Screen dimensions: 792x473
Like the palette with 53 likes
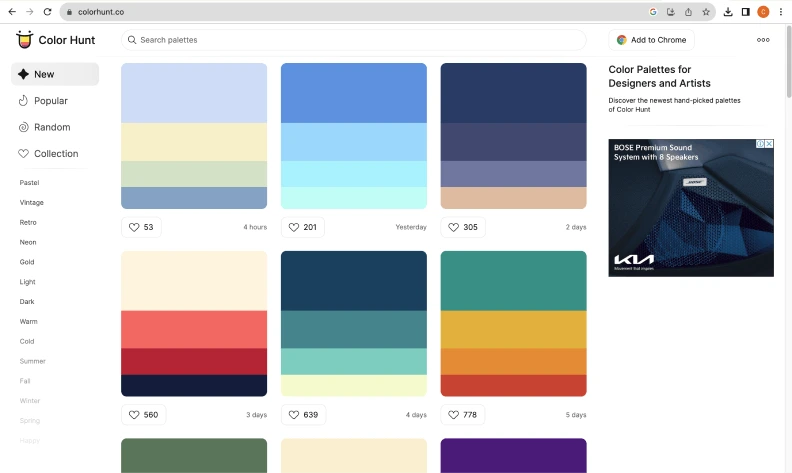(x=141, y=227)
